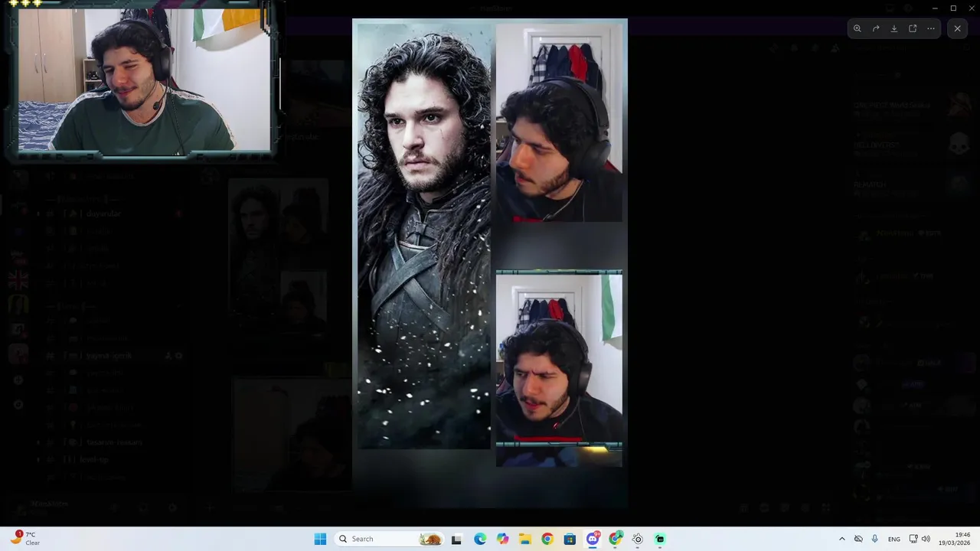This screenshot has height=551, width=980.
Task: Click the upper headset guy photo
Action: [x=559, y=123]
